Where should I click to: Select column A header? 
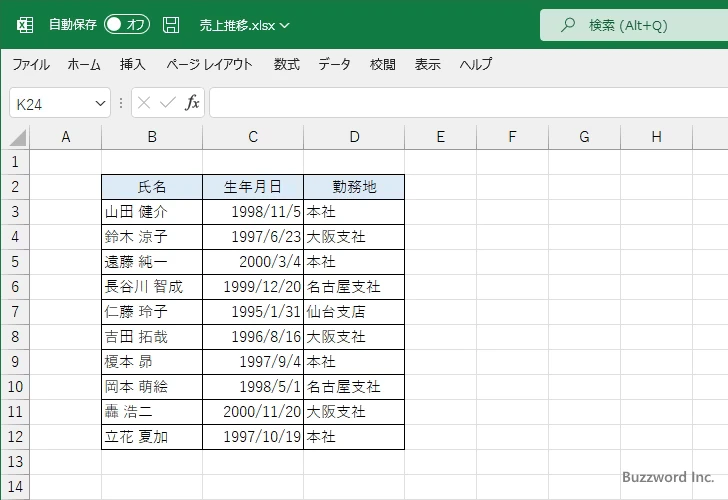[x=65, y=137]
